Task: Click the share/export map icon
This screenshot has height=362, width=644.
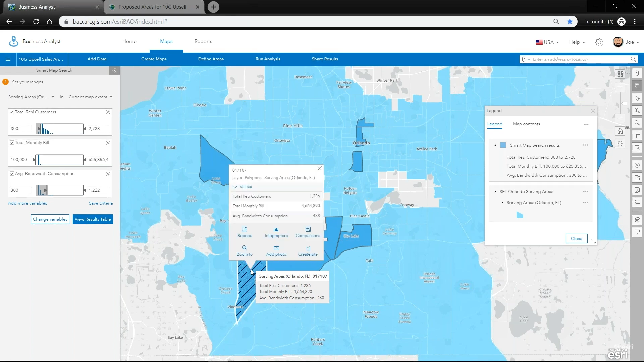Action: point(637,178)
